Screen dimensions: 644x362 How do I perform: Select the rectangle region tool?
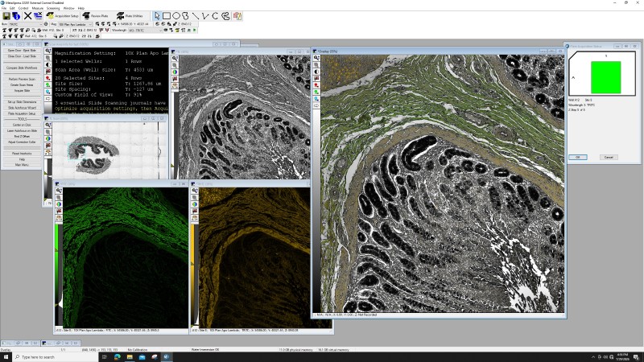click(167, 16)
